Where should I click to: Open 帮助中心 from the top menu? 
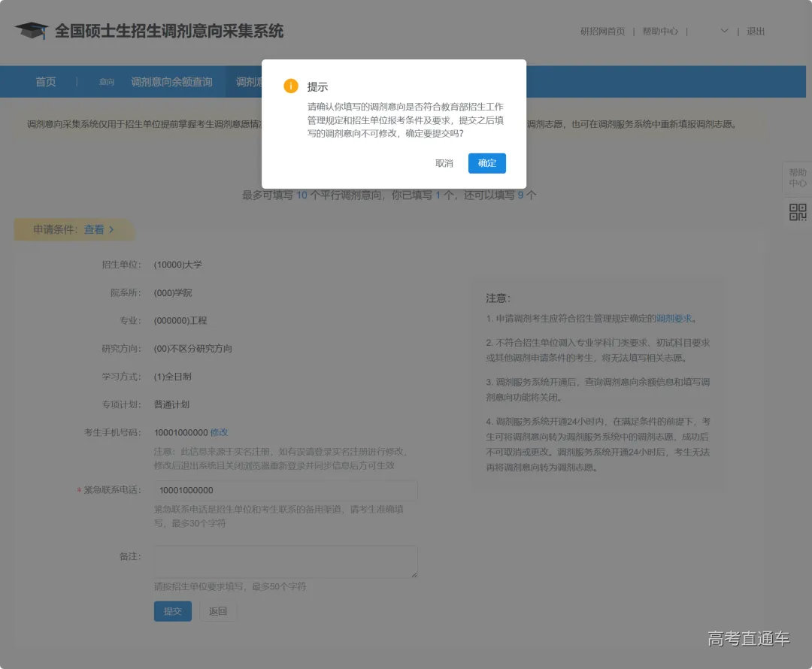(x=659, y=32)
